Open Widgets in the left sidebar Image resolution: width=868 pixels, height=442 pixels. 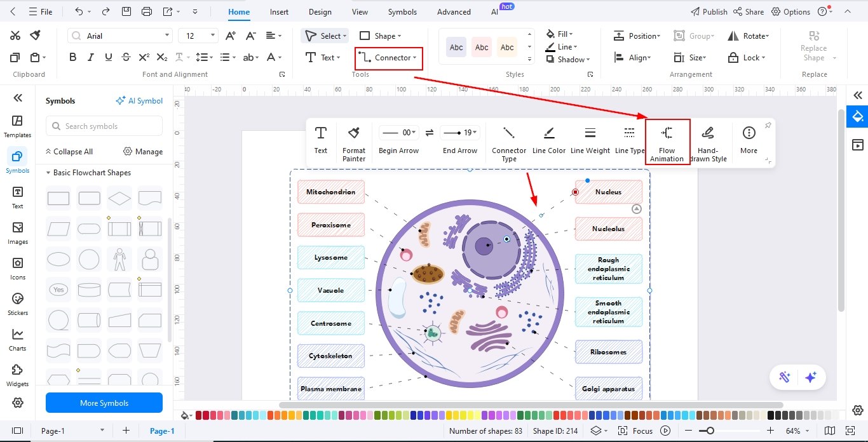[x=17, y=375]
